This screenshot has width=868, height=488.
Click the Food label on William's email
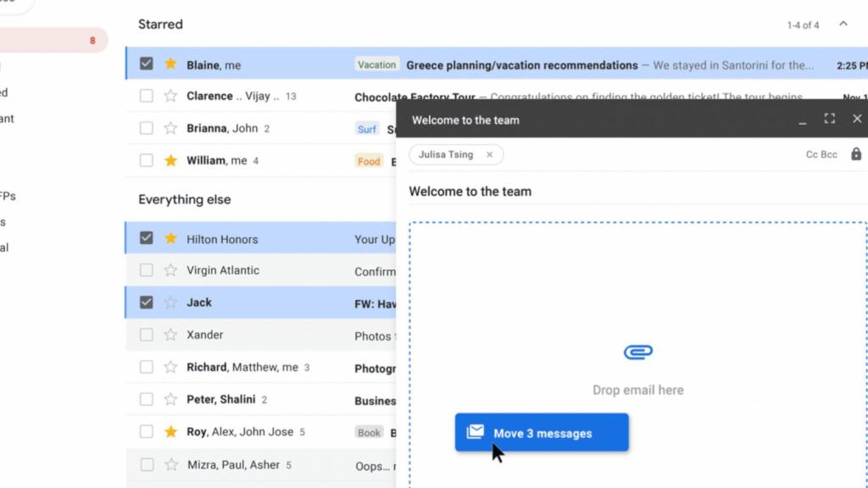click(x=369, y=161)
